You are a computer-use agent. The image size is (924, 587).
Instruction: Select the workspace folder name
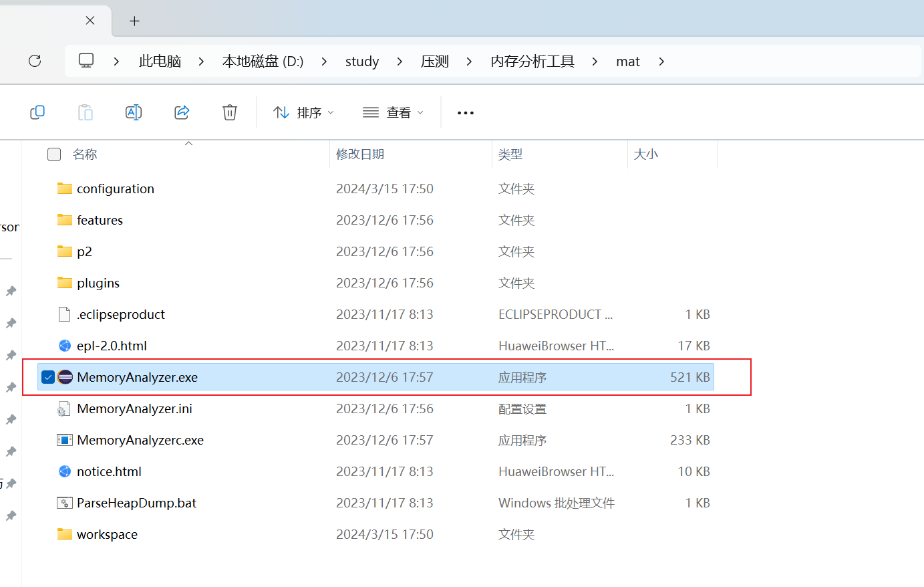[x=107, y=535]
